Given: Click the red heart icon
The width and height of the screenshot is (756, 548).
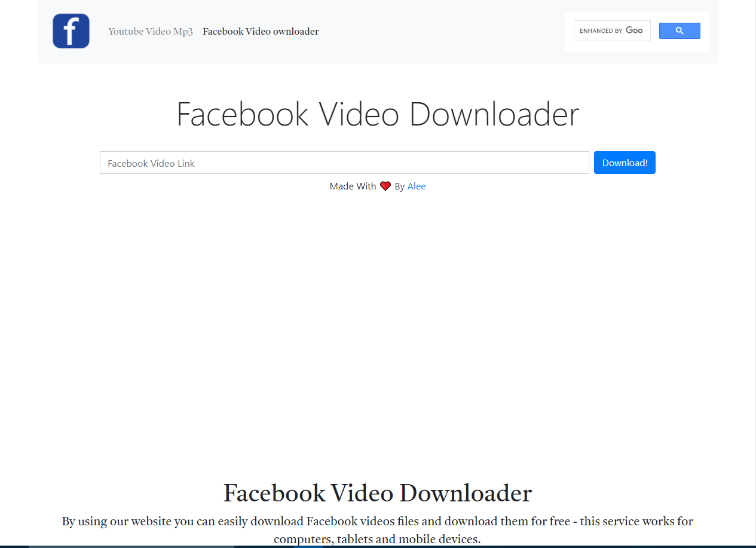Looking at the screenshot, I should click(x=385, y=186).
